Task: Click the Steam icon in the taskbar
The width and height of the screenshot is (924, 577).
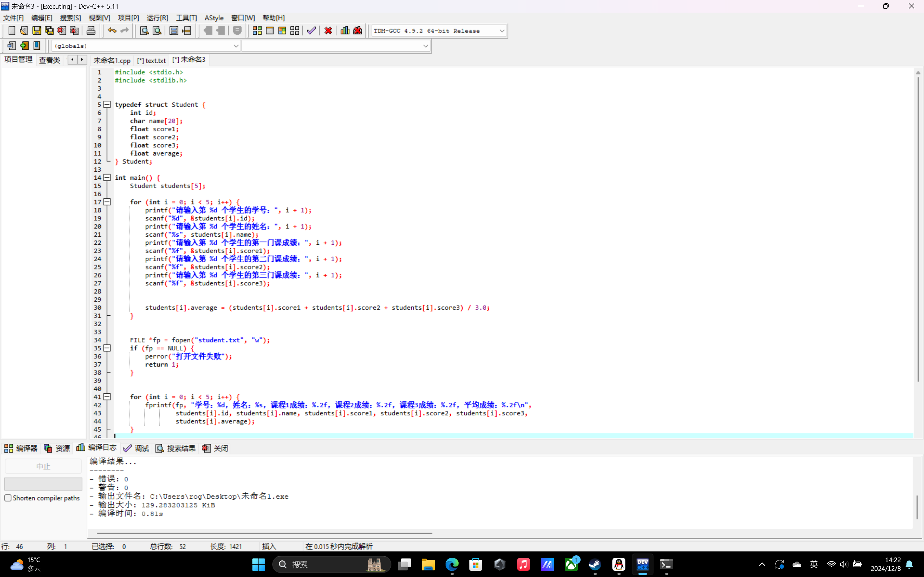Action: coord(595,564)
